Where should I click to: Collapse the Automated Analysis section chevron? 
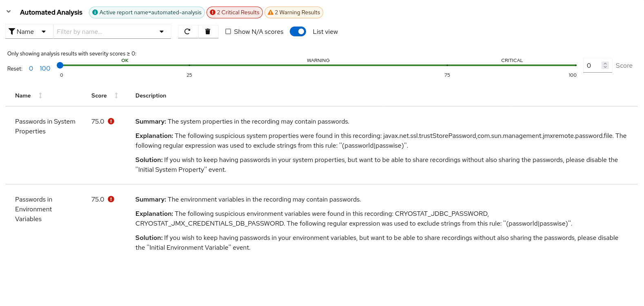[x=9, y=12]
